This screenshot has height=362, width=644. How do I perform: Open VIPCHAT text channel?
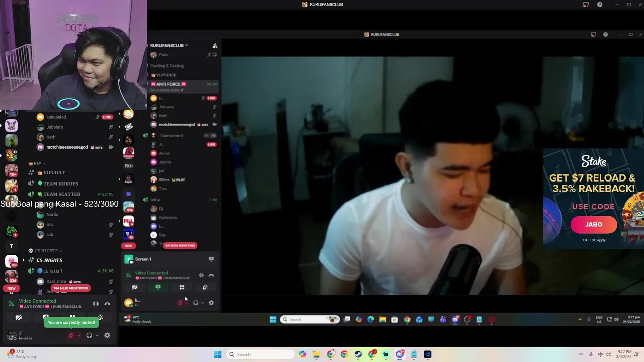(x=54, y=173)
